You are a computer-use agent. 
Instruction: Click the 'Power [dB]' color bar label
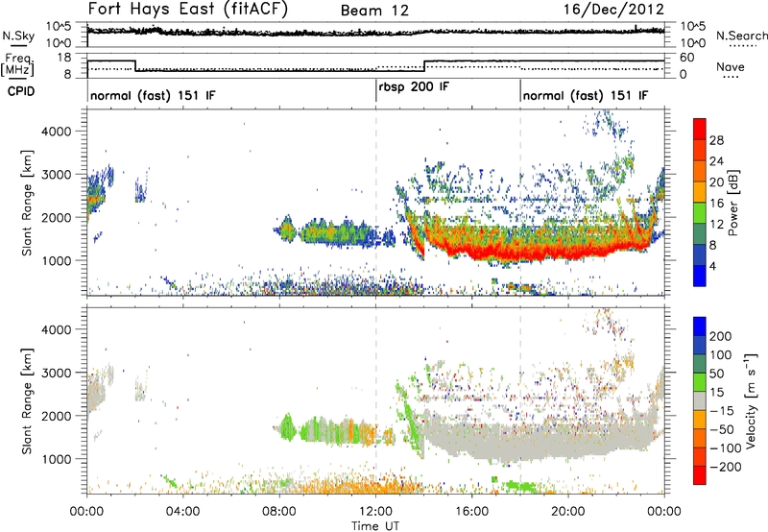click(732, 203)
